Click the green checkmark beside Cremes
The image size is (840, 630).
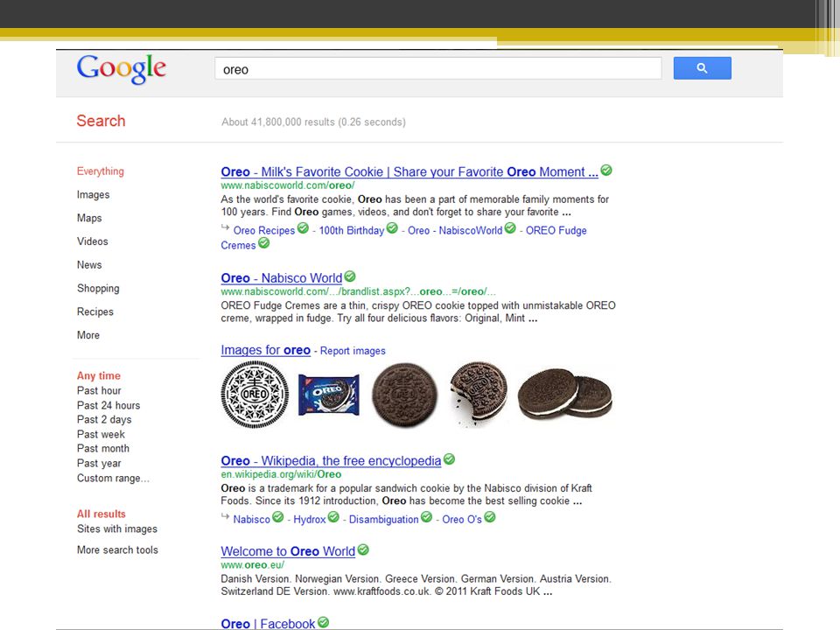263,243
